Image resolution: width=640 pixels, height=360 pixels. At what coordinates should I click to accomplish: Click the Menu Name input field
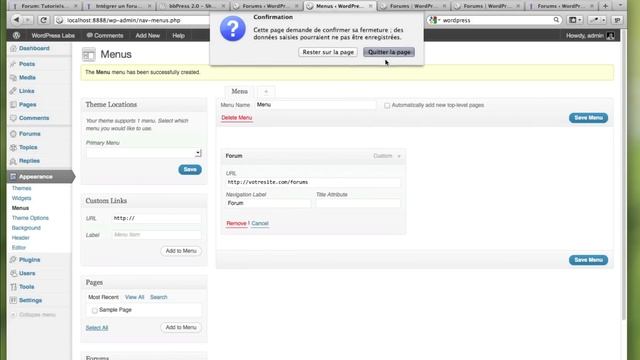pos(316,105)
